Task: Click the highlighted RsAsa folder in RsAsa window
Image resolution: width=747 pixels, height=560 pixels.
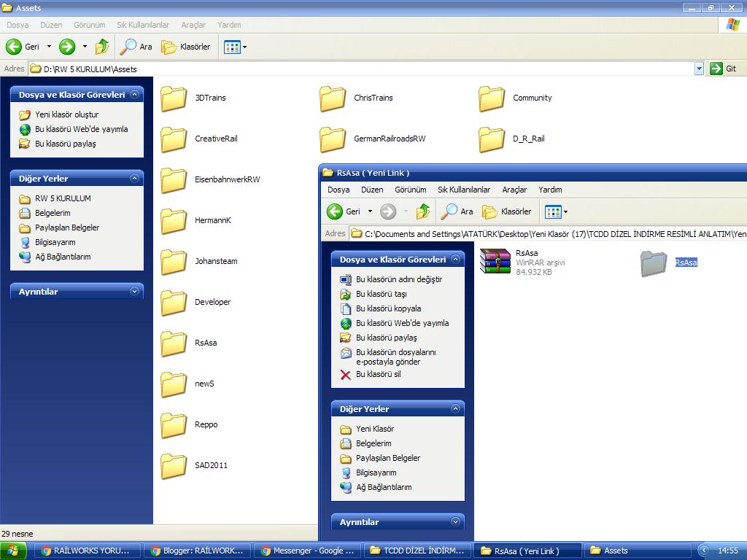Action: tap(669, 262)
